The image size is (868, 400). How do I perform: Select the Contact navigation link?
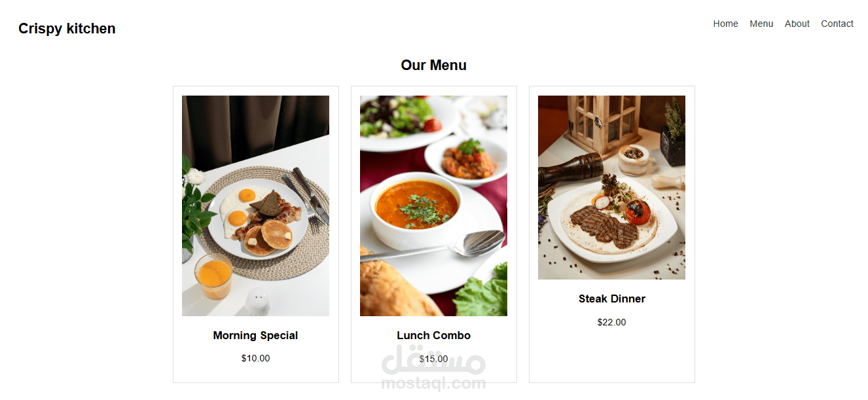(x=837, y=24)
